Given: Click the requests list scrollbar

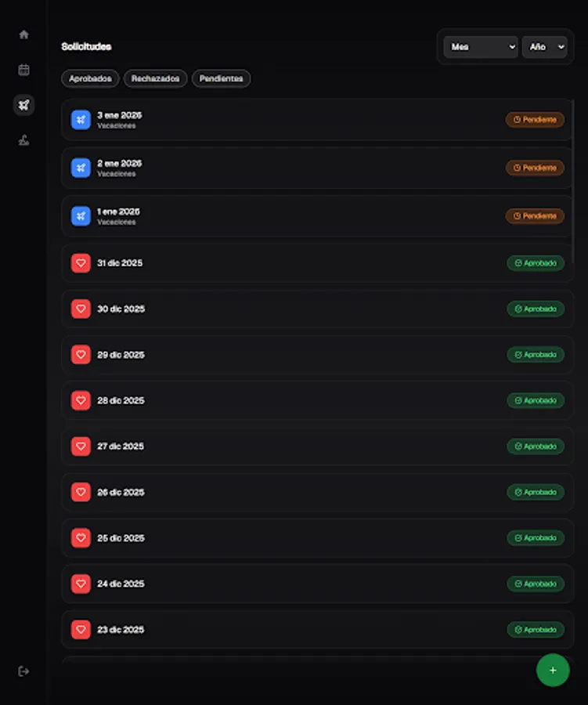Looking at the screenshot, I should pos(572,181).
